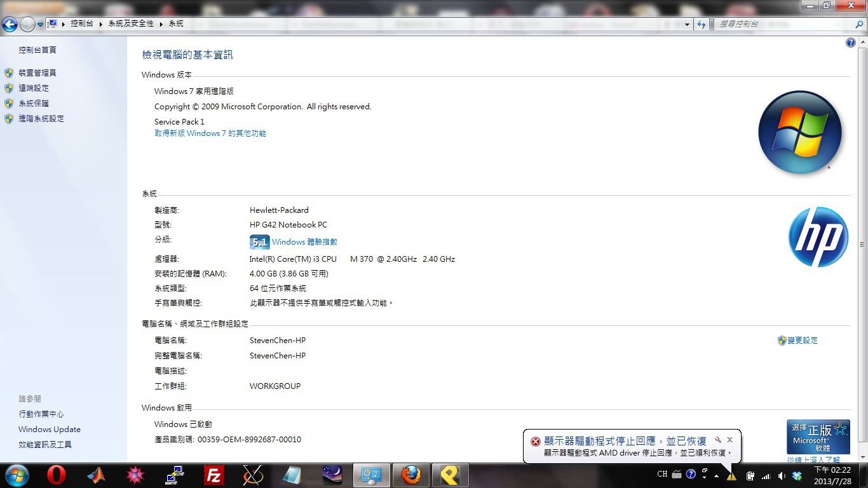
Task: Click the HP logo image
Action: [x=818, y=236]
